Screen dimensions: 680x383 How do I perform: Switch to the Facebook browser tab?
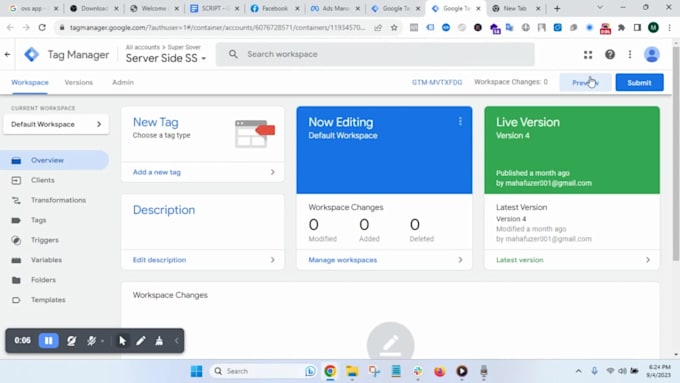point(274,8)
